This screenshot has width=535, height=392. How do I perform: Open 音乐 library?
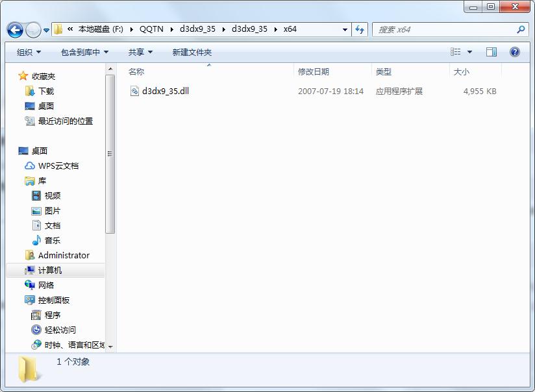(53, 241)
